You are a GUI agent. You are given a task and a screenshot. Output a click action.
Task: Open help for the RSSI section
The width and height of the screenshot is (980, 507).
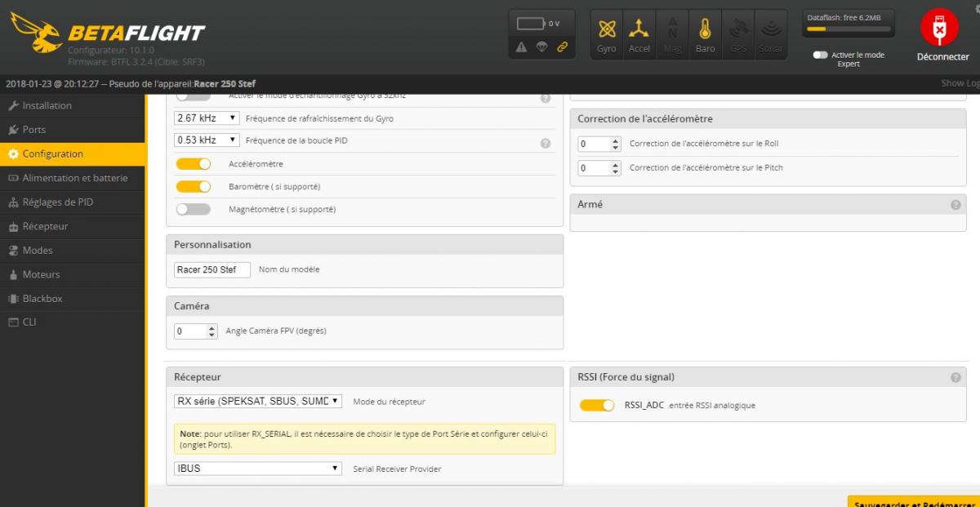[955, 378]
